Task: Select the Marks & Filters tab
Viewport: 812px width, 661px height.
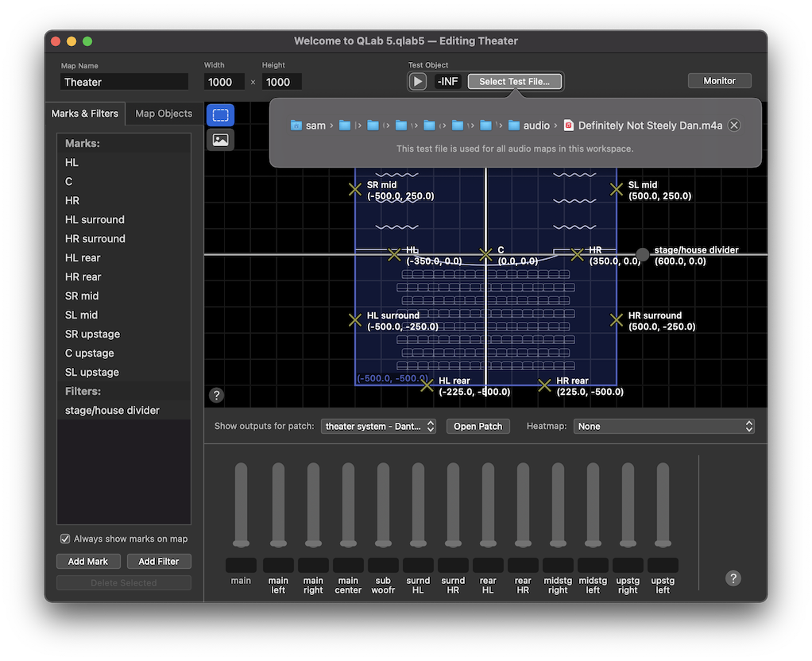Action: [85, 114]
